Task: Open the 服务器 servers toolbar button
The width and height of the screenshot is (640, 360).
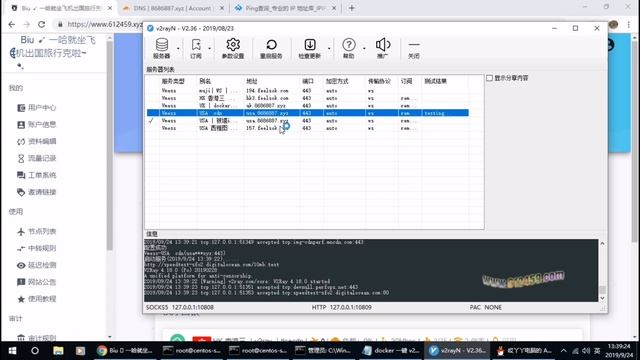Action: [162, 48]
